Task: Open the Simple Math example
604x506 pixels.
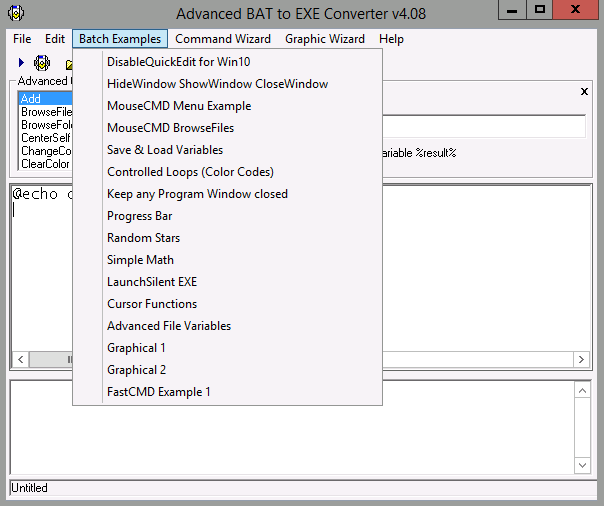Action: [x=140, y=260]
